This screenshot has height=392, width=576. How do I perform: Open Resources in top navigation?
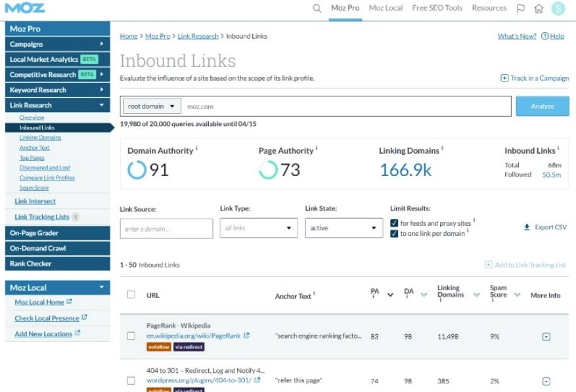pos(489,8)
